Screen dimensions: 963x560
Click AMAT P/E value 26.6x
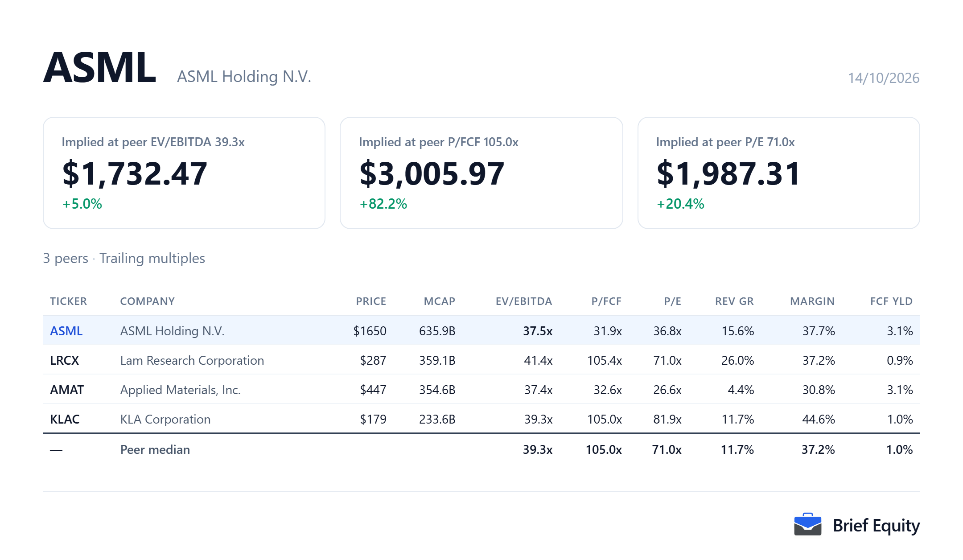pyautogui.click(x=667, y=390)
